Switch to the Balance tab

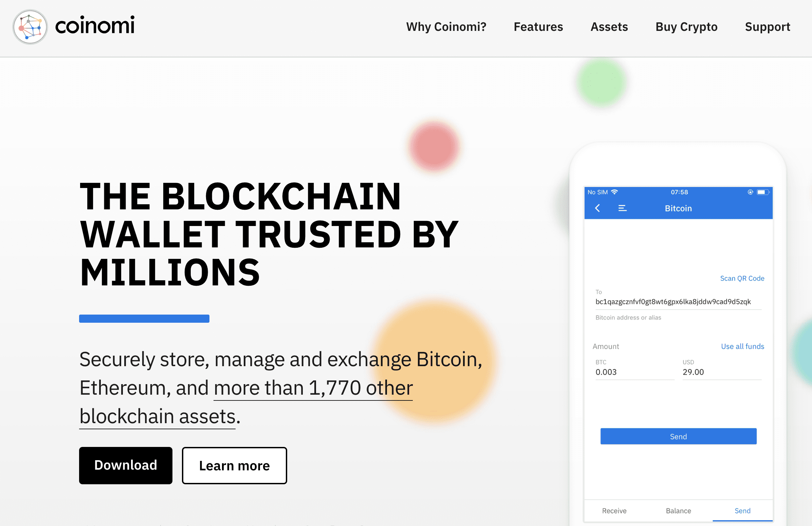(678, 511)
